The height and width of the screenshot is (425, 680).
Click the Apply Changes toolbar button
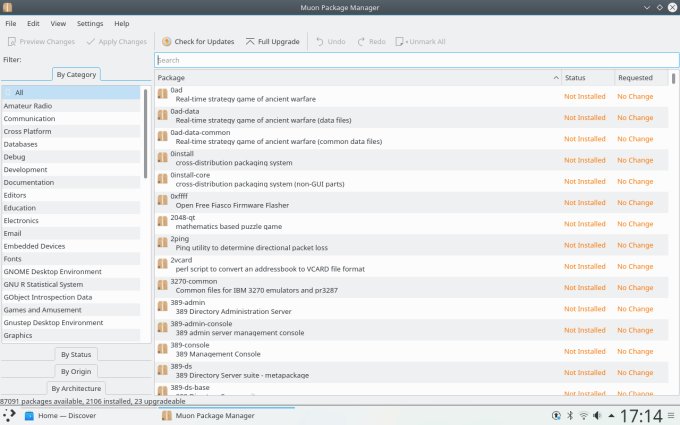click(117, 42)
